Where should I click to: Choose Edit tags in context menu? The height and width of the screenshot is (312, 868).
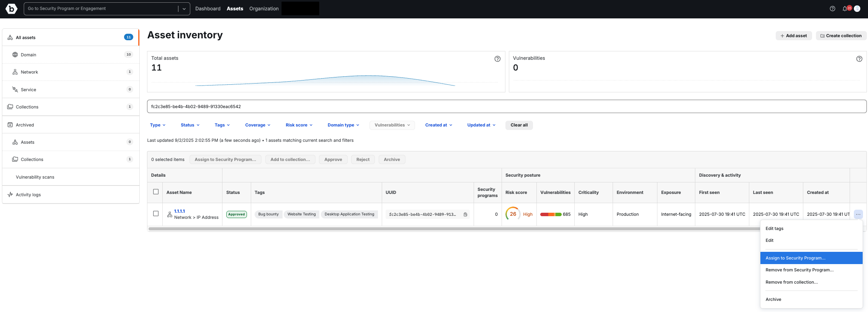[811, 228]
